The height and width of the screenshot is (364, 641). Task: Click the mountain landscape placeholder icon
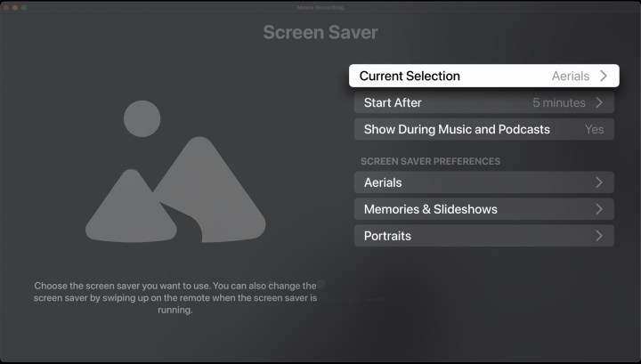[174, 189]
